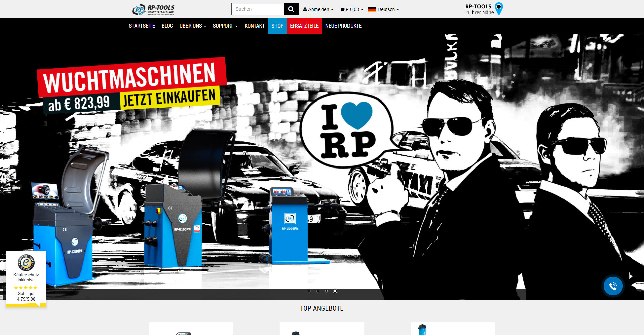Go to STARTSEITE in the navigation
644x335 pixels.
click(142, 26)
